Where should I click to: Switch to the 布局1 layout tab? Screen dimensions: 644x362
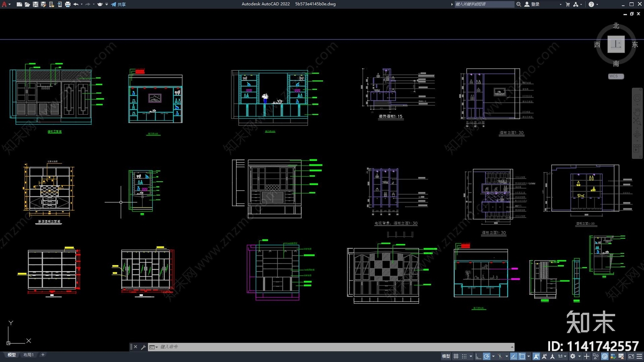tap(28, 355)
